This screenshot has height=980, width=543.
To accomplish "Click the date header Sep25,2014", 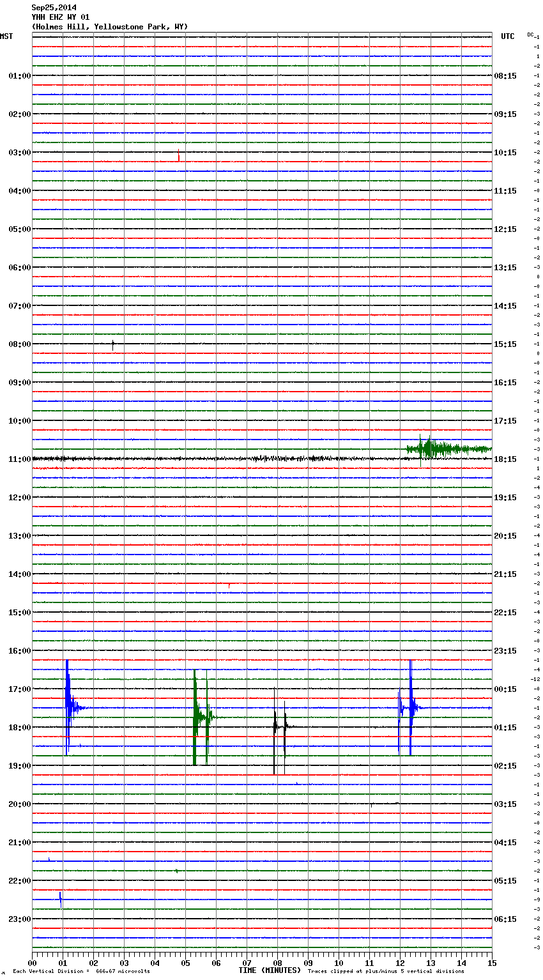I will (54, 8).
